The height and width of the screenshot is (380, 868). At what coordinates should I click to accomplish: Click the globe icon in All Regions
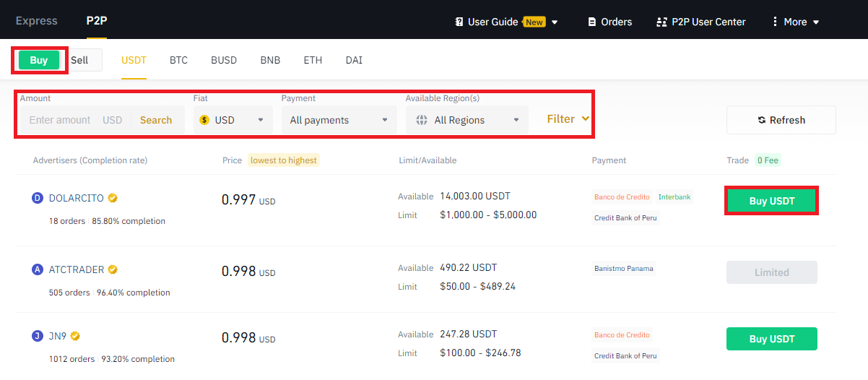(422, 120)
